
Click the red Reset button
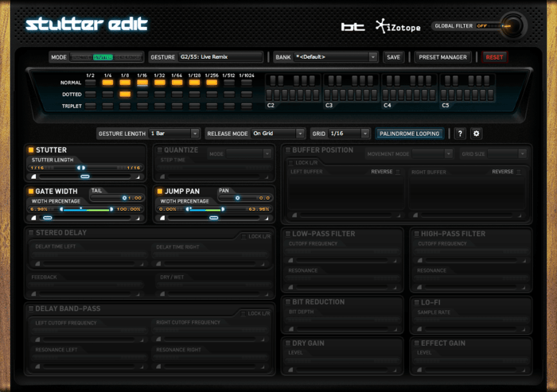494,57
